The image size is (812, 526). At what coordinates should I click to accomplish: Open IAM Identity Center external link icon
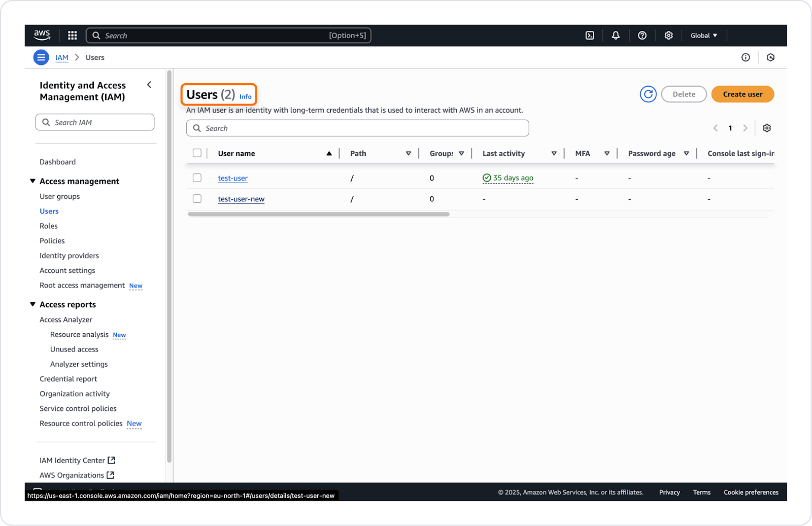[112, 460]
